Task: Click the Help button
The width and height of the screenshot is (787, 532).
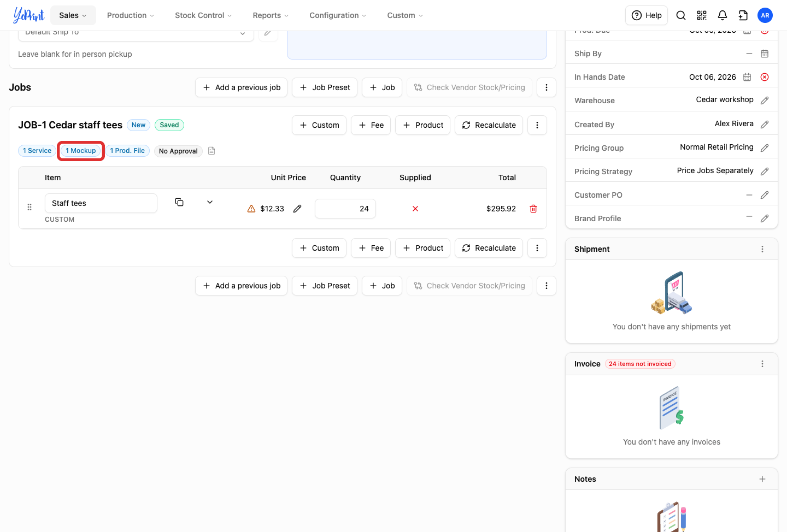Action: (647, 15)
